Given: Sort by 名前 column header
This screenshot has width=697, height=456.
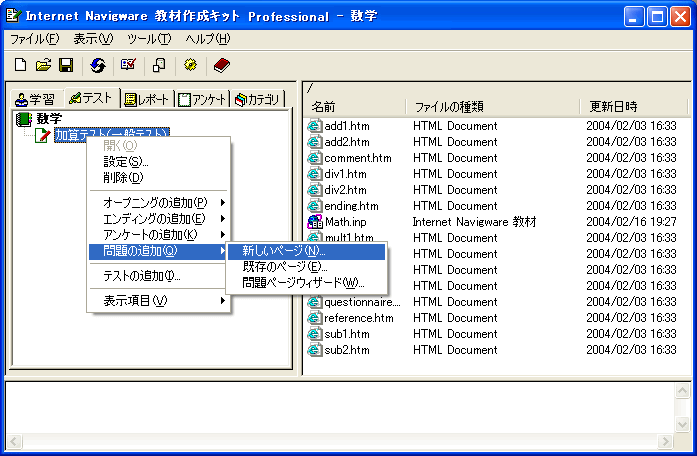Looking at the screenshot, I should coord(356,107).
